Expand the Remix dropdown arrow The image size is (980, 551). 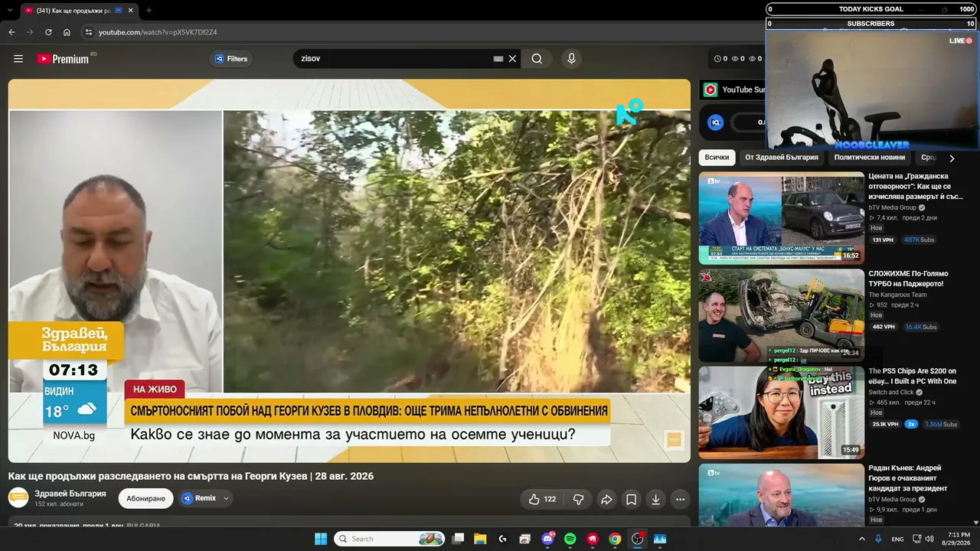click(x=226, y=498)
